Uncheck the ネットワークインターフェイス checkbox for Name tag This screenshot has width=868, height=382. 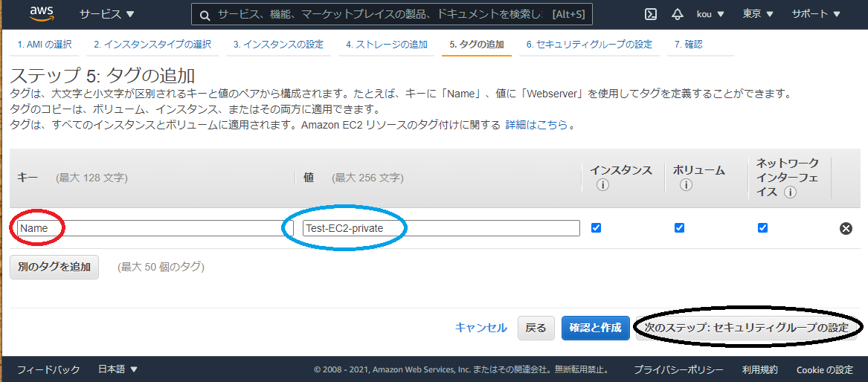[763, 227]
